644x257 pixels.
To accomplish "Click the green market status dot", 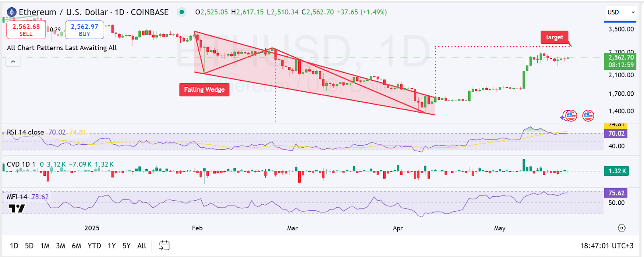I will tap(182, 12).
